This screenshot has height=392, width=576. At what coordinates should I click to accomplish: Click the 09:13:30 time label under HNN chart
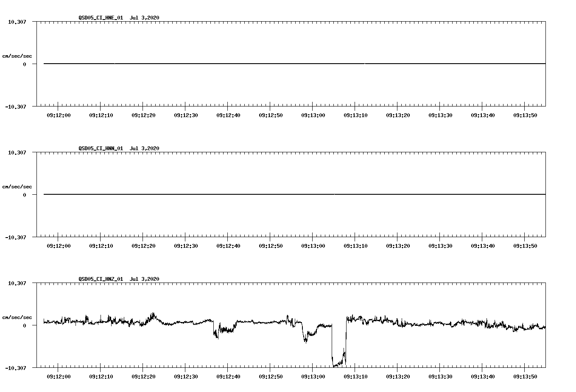(440, 246)
